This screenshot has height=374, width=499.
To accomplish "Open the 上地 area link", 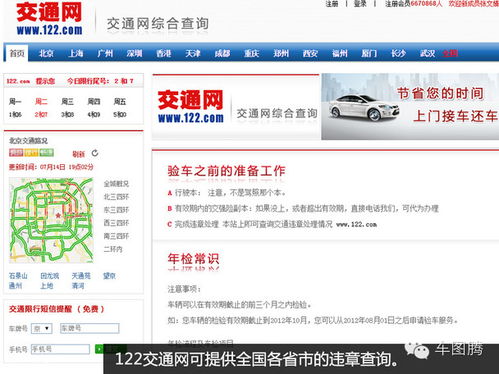I will (x=47, y=286).
